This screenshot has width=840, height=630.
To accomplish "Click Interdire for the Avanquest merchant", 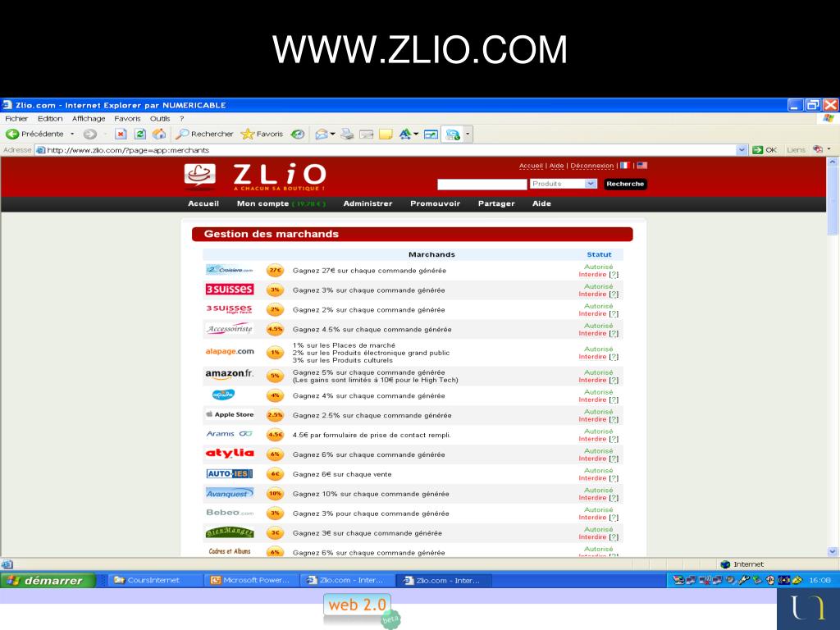I will 592,498.
